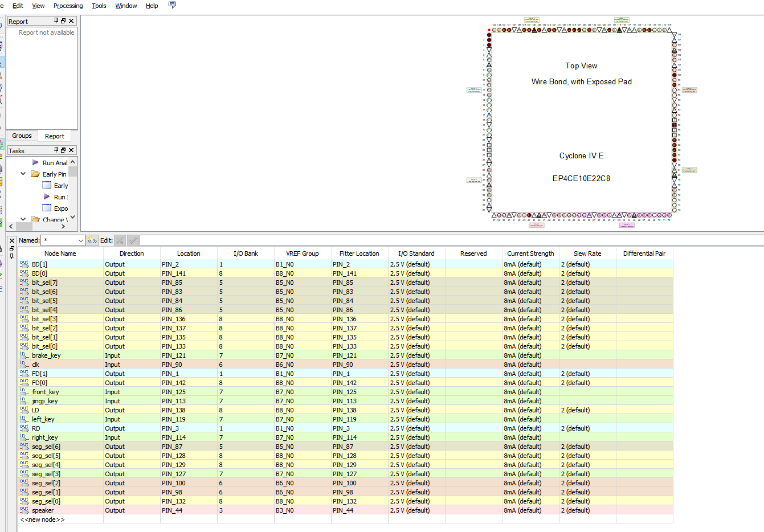Click the confirm edit checkmark icon
Image resolution: width=764 pixels, height=532 pixels.
click(x=133, y=240)
